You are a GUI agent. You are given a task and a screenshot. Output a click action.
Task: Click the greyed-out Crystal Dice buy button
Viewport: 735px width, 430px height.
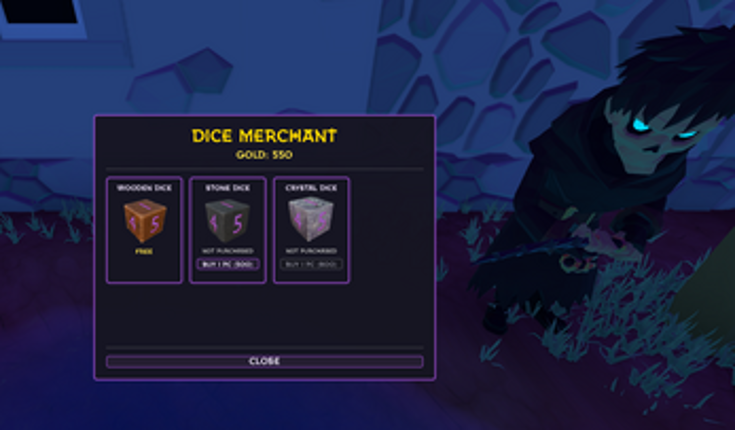coord(311,264)
